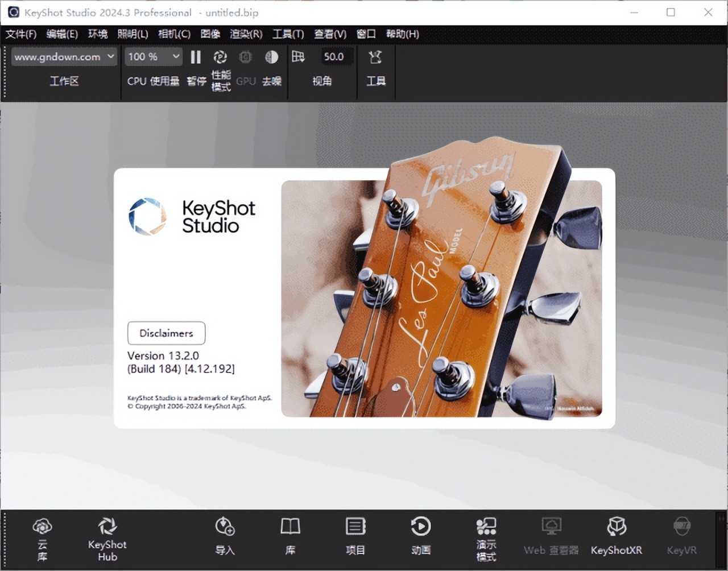Open the 渲染(R) render menu

pyautogui.click(x=246, y=34)
